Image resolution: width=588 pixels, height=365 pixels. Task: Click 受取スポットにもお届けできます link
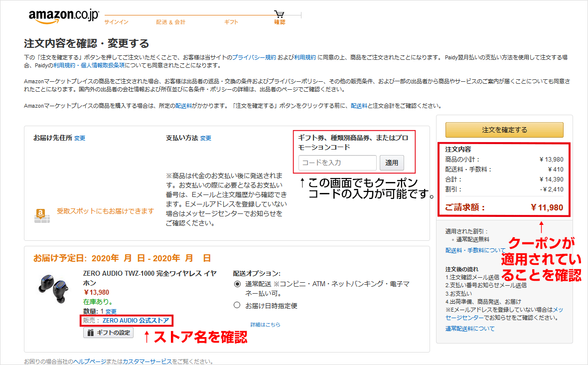(105, 211)
